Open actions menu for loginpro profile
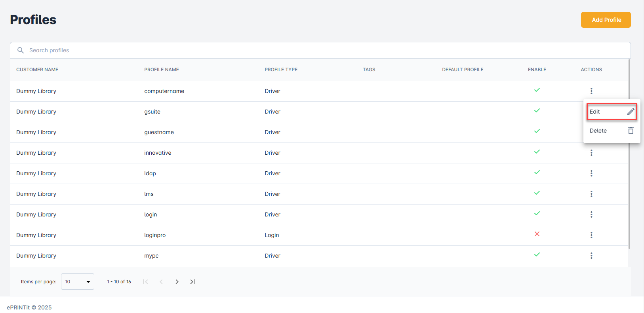Viewport: 644px width, 313px height. coord(591,235)
